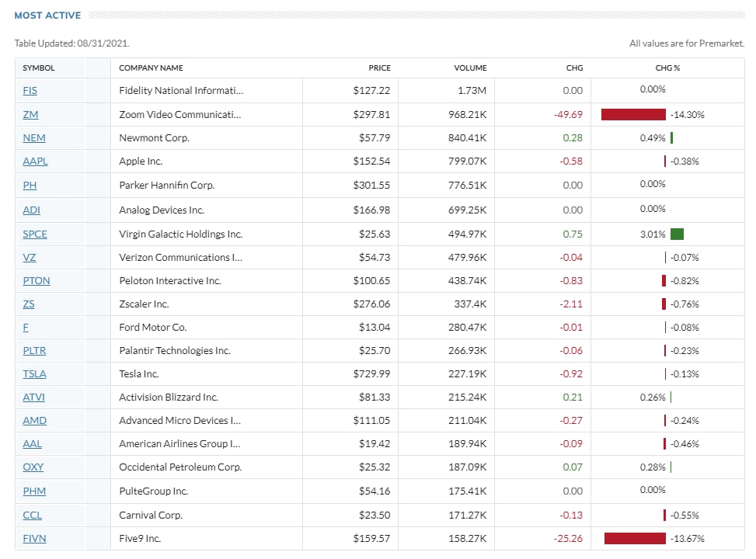This screenshot has height=559, width=756.
Task: Click the SPCE symbol link
Action: click(x=35, y=234)
